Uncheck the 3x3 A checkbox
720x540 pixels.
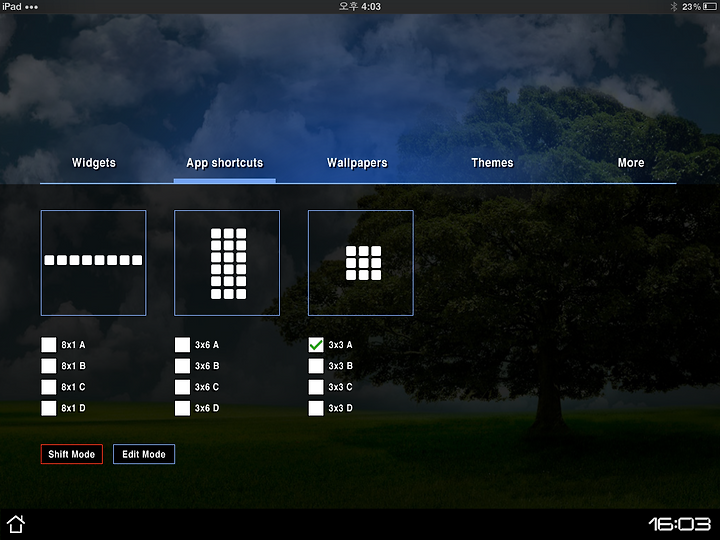(x=316, y=344)
